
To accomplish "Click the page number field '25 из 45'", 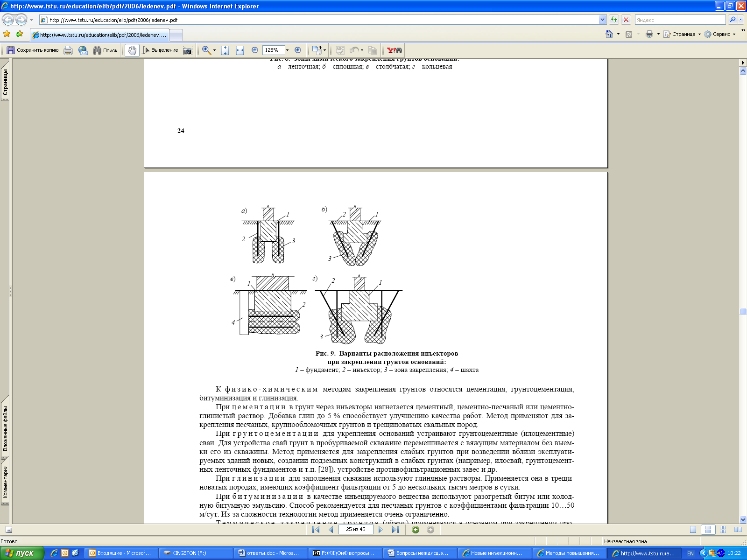I will [x=356, y=529].
